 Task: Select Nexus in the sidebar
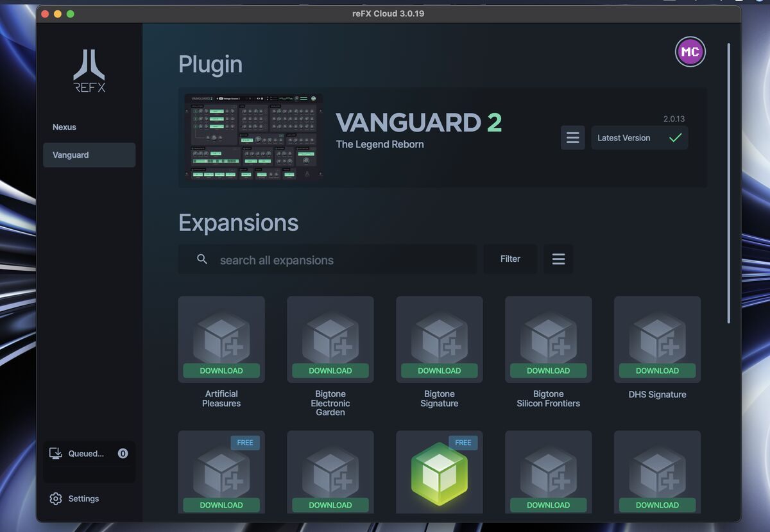click(x=64, y=127)
